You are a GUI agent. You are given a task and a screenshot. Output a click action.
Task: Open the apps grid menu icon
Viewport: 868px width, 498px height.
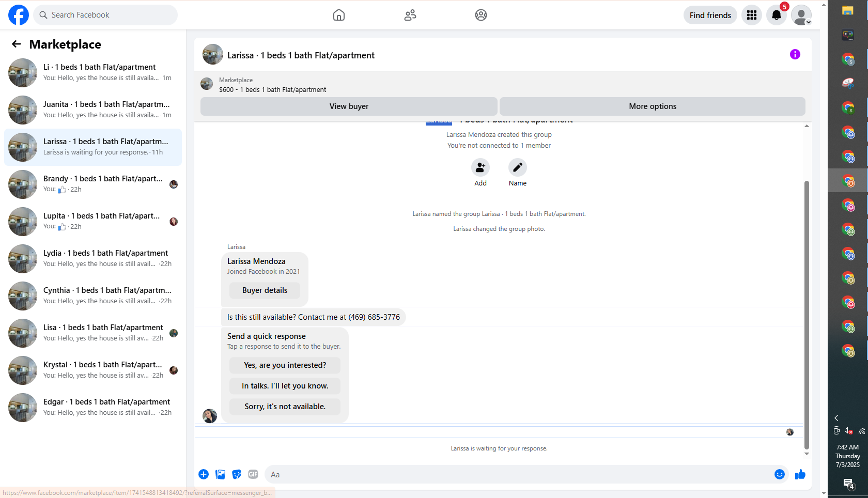(x=752, y=15)
